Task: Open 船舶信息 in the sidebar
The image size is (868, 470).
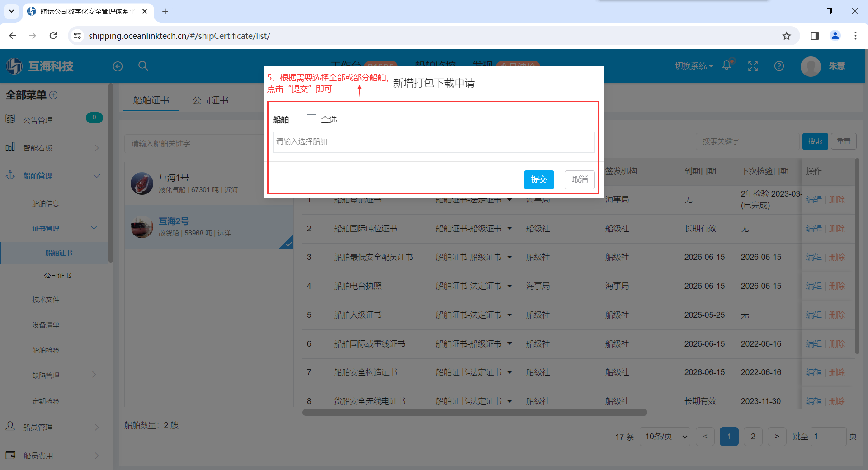Action: [46, 203]
